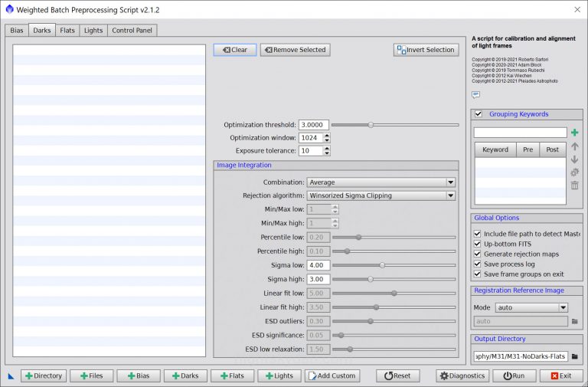The width and height of the screenshot is (588, 387).
Task: Disable Generate rejection maps option
Action: point(478,254)
